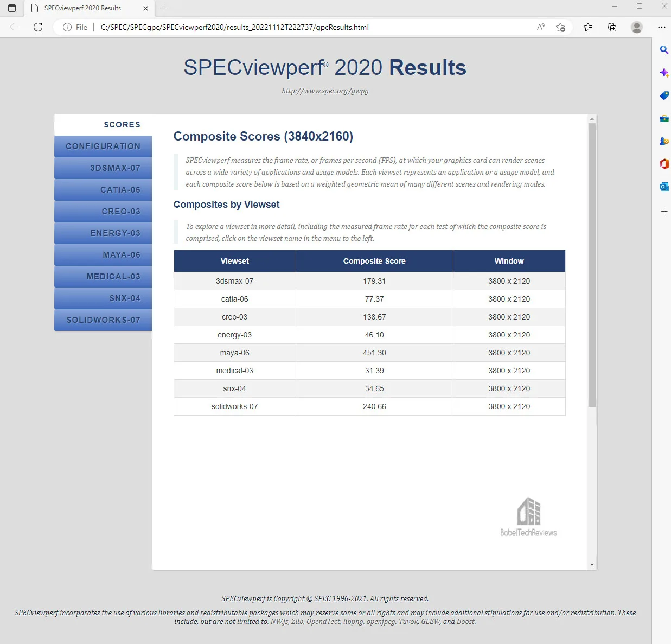Screen dimensions: 671x644
Task: Click the results panel vertical scrollbar thumb
Action: tap(592, 265)
